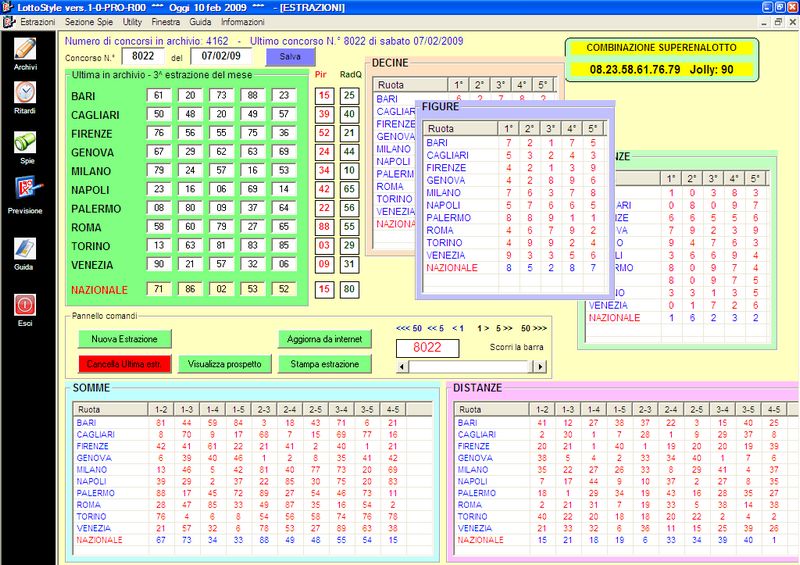
Task: Click the Concorso N. input field
Action: tap(143, 56)
